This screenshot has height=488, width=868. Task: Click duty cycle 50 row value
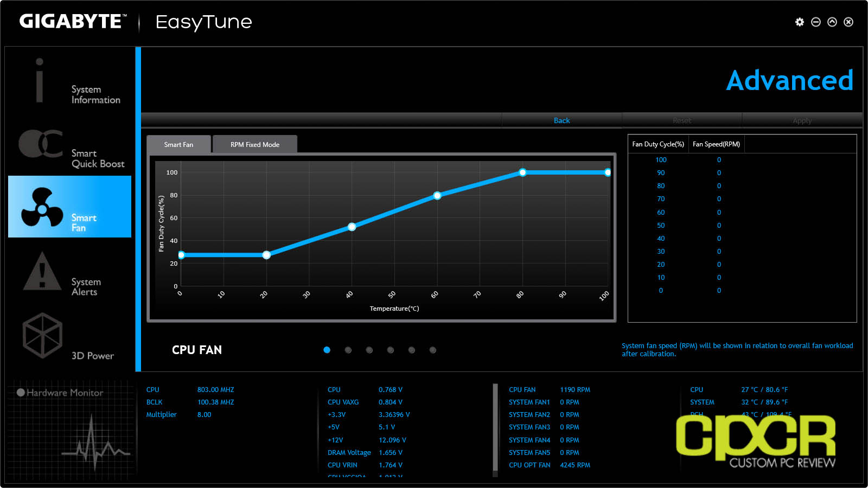[x=661, y=226]
